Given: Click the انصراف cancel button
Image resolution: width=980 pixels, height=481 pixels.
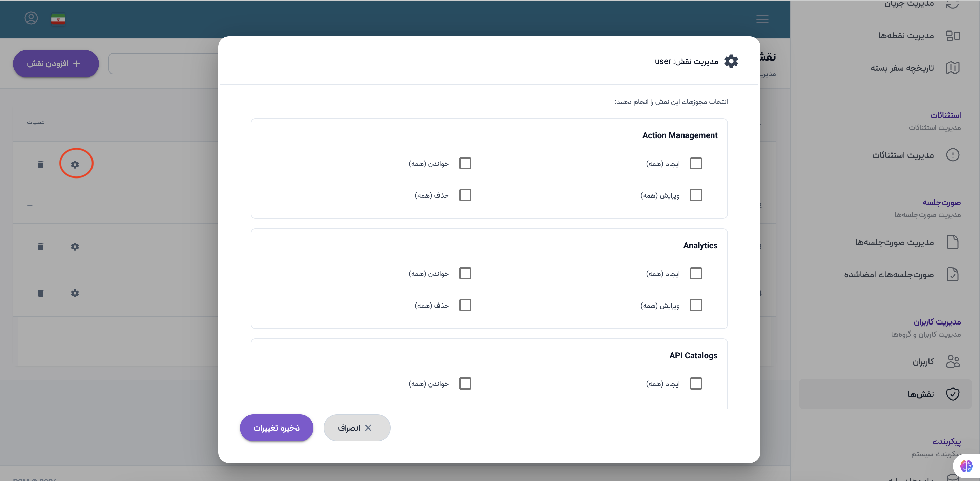Looking at the screenshot, I should point(356,428).
